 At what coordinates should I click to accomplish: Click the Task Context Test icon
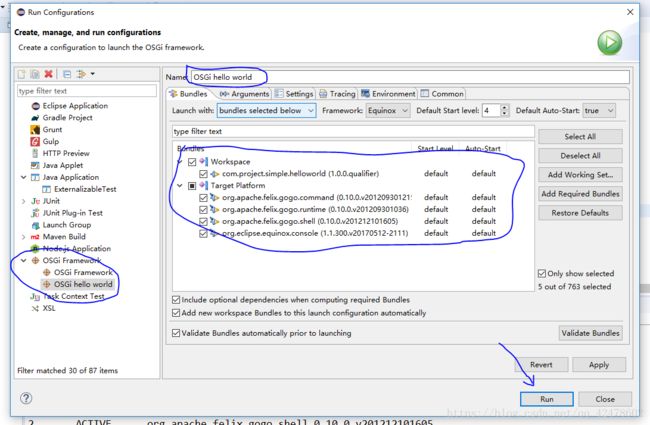click(x=35, y=296)
